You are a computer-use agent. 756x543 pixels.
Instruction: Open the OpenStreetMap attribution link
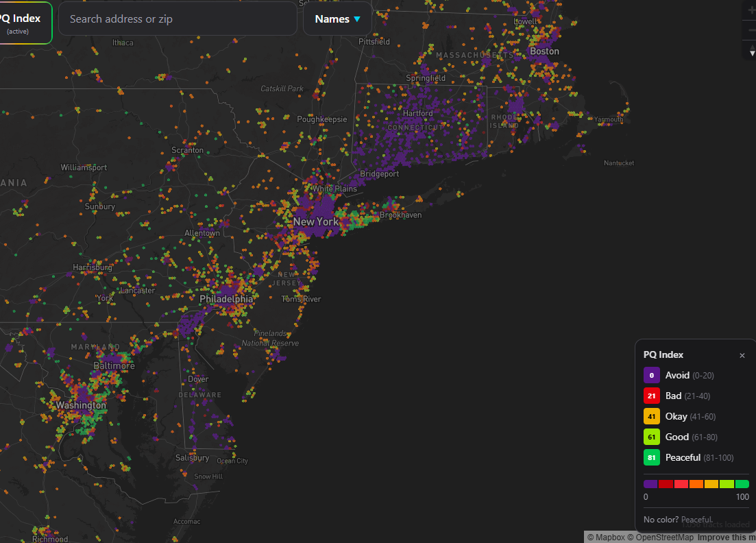point(660,538)
